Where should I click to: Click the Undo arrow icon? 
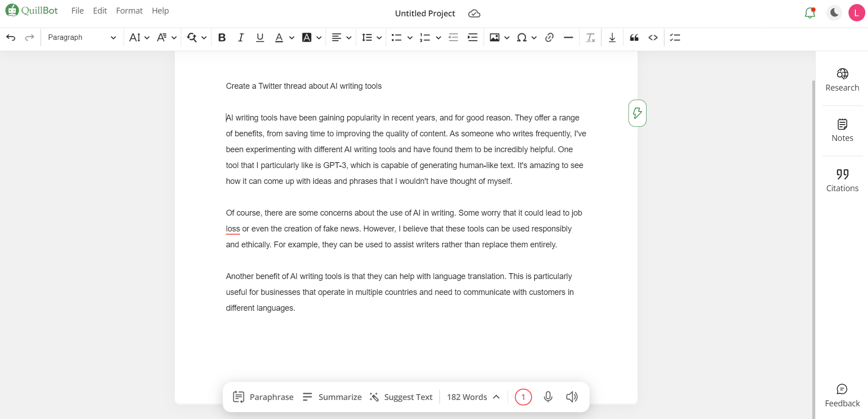click(x=11, y=38)
